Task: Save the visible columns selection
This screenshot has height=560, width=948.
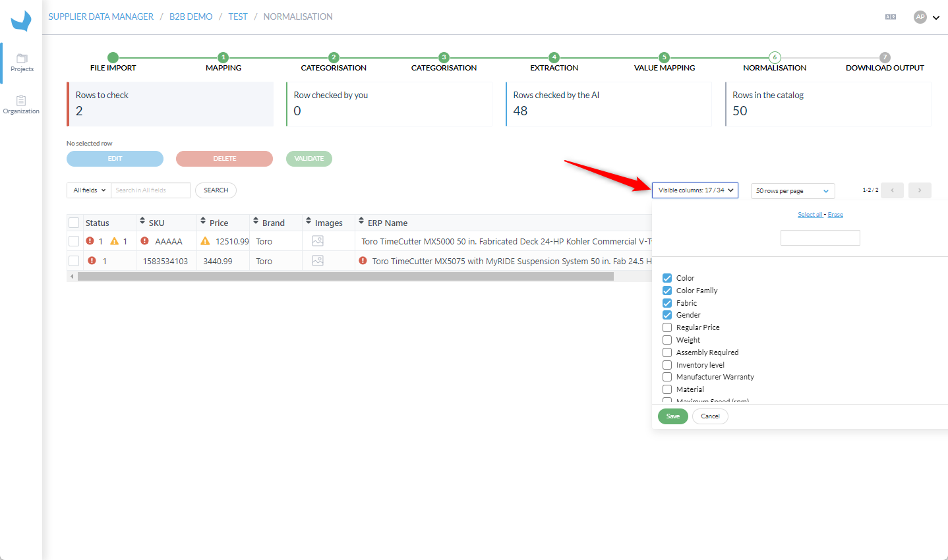Action: [673, 416]
